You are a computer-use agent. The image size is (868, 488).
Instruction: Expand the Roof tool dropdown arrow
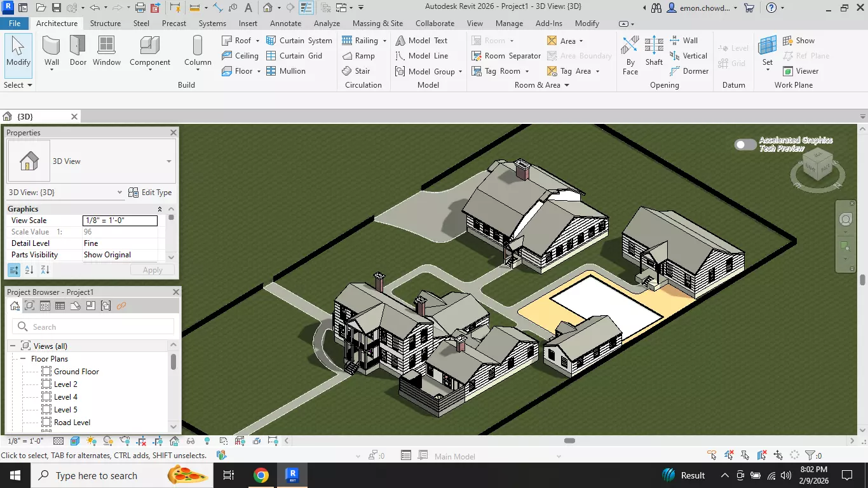point(257,41)
